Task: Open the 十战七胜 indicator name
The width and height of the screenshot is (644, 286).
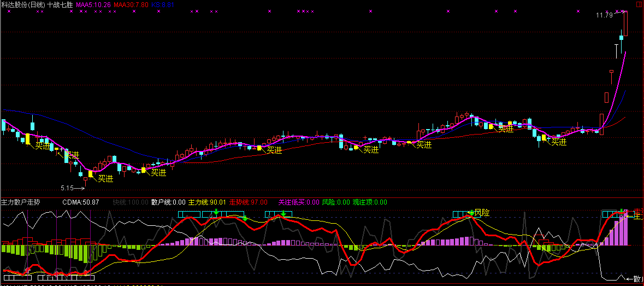Action: 60,4
